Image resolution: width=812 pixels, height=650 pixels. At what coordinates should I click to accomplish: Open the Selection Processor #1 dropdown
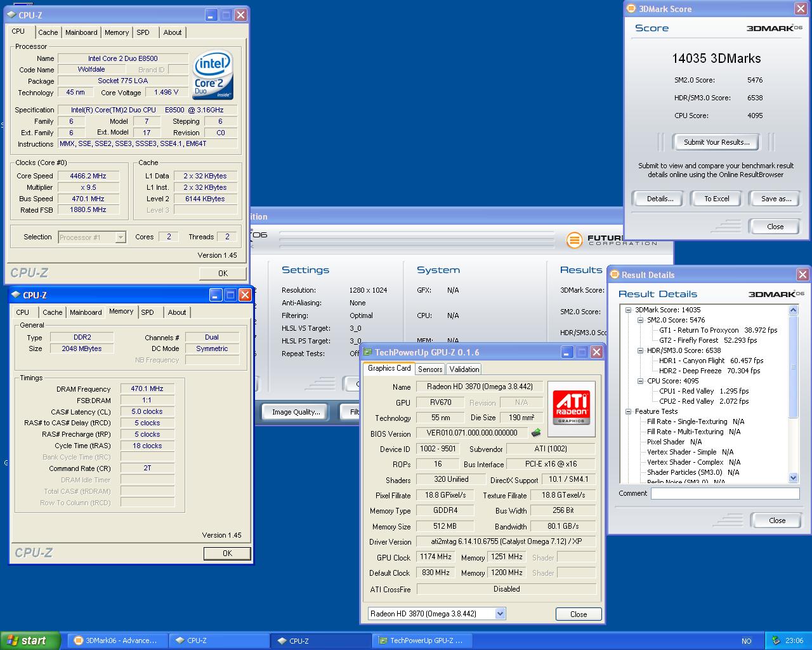[120, 237]
